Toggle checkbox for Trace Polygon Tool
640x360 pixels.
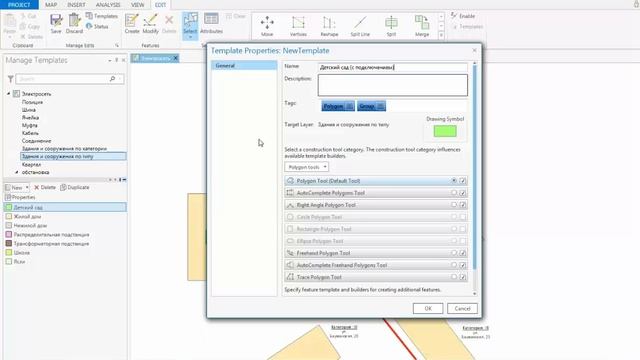pos(462,277)
